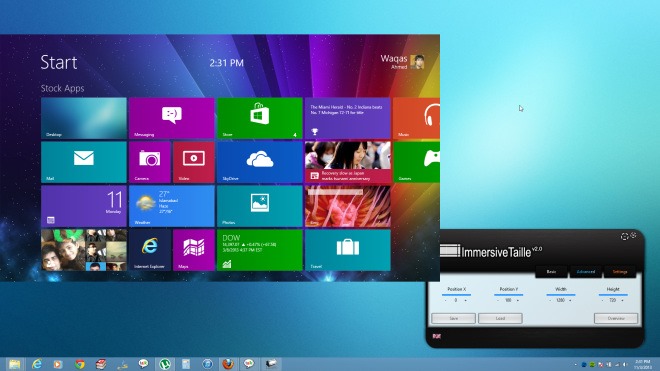The image size is (660, 371).
Task: Open the Desktop tile on Start screen
Action: [84, 118]
